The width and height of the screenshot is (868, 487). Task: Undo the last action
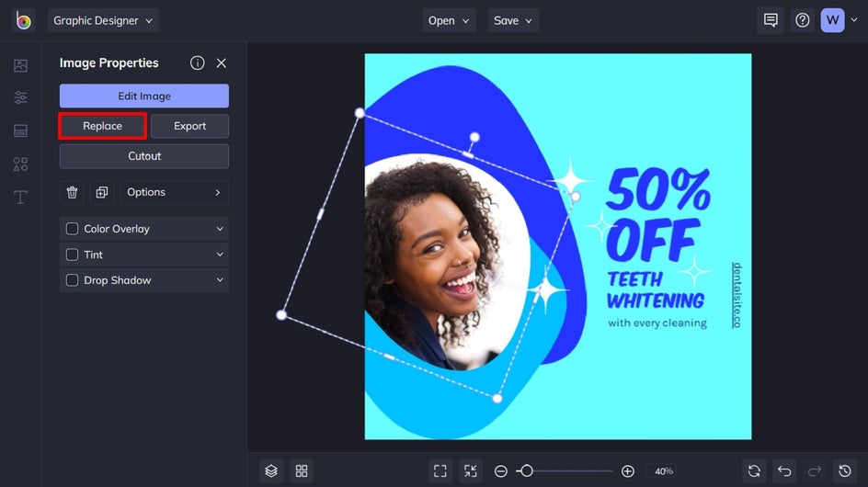(784, 471)
